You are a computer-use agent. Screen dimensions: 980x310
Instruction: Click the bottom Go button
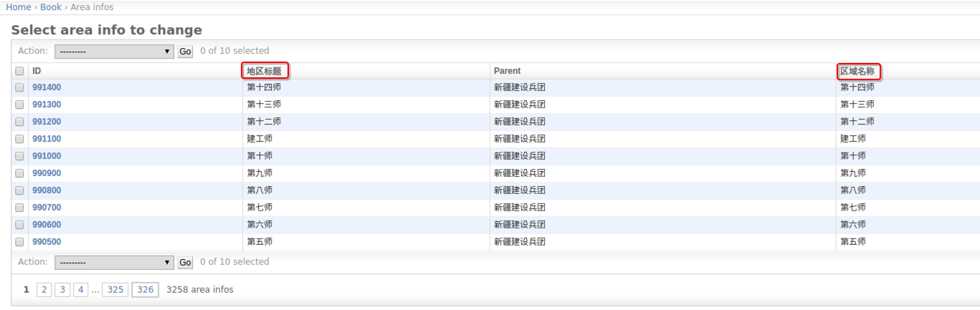click(185, 262)
